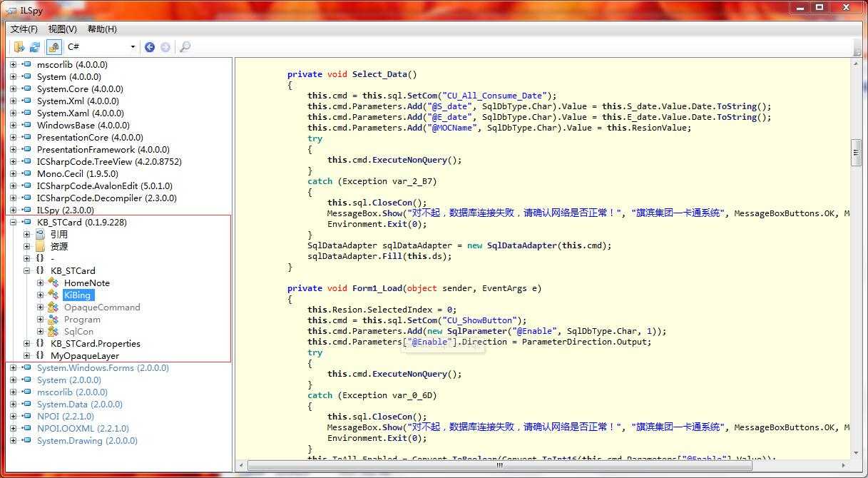868x478 pixels.
Task: Select the System.Data (2.0.0.0) assembly
Action: (x=79, y=404)
